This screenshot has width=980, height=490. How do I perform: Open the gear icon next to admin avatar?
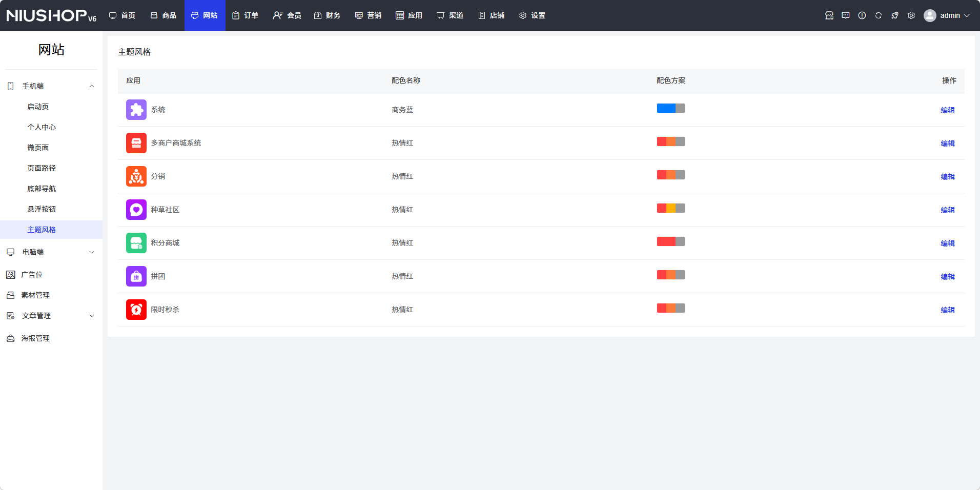point(911,15)
